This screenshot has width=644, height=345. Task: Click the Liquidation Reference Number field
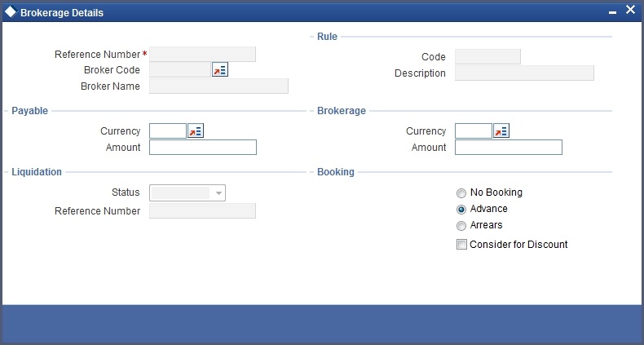(202, 210)
